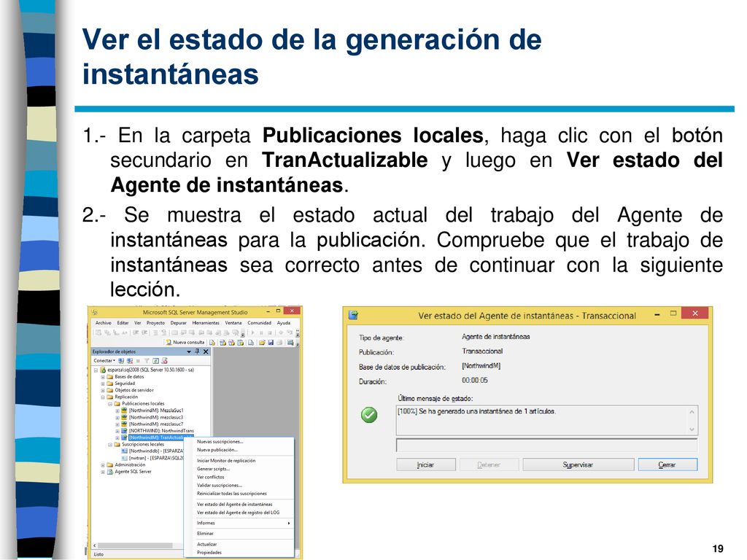Click the Object Explorer horizontal scrollbar

tap(138, 545)
